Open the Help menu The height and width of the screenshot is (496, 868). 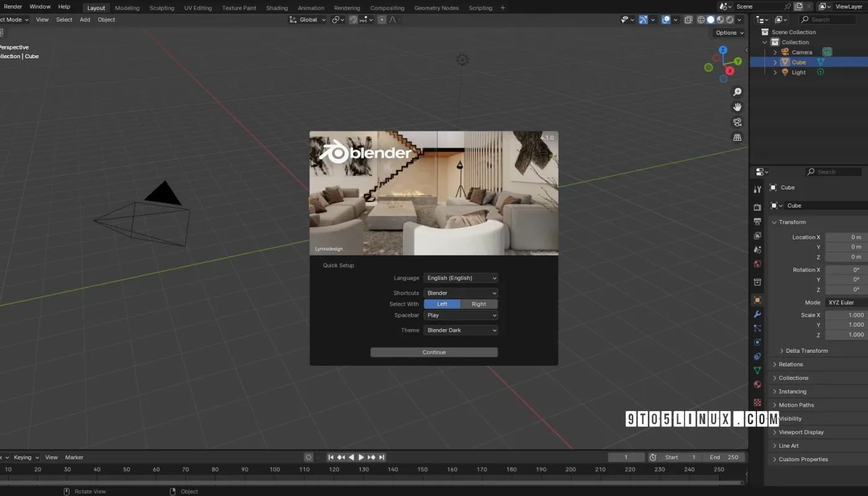click(x=64, y=7)
